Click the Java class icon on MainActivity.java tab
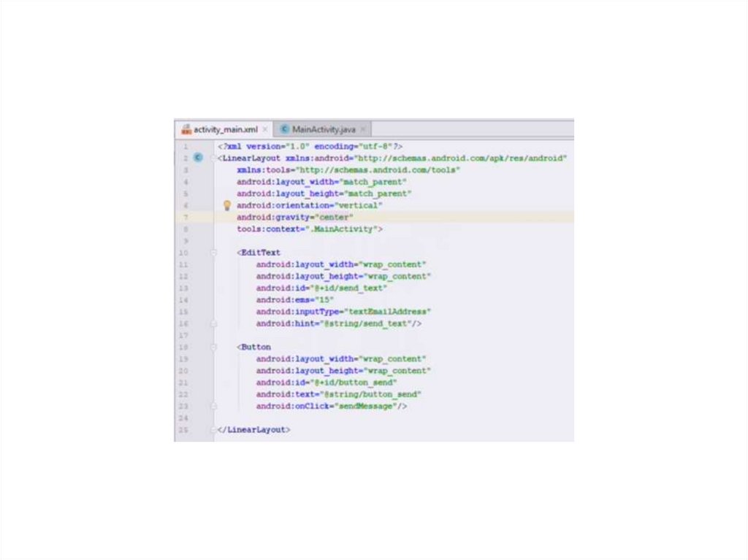Viewport: 748px width, 560px height. tap(285, 129)
